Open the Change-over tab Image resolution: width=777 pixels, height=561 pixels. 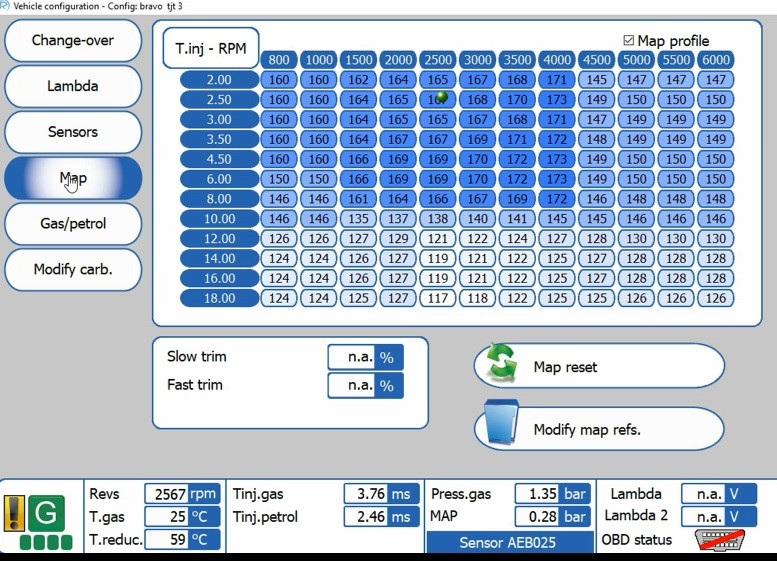pos(73,40)
